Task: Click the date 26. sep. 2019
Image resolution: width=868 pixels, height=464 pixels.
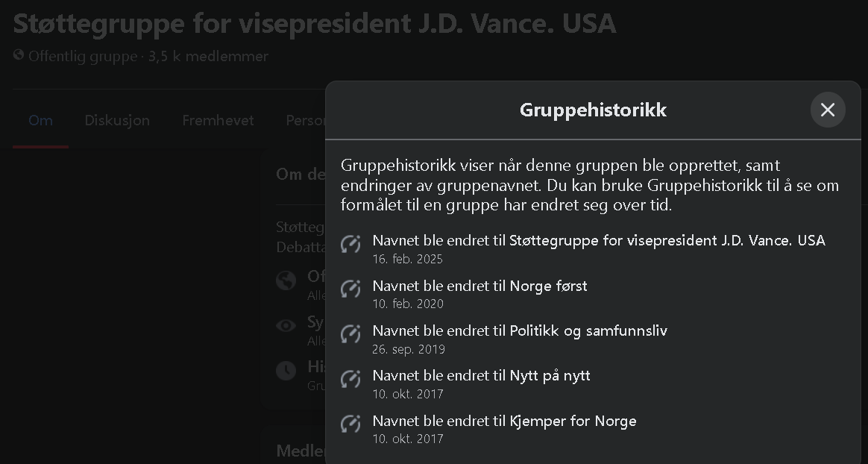Action: click(409, 349)
